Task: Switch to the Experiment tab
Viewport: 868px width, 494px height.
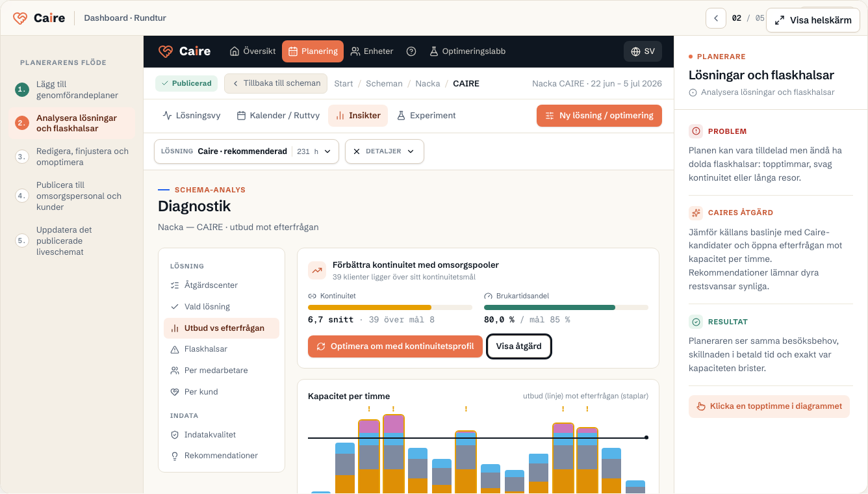Action: click(x=426, y=116)
